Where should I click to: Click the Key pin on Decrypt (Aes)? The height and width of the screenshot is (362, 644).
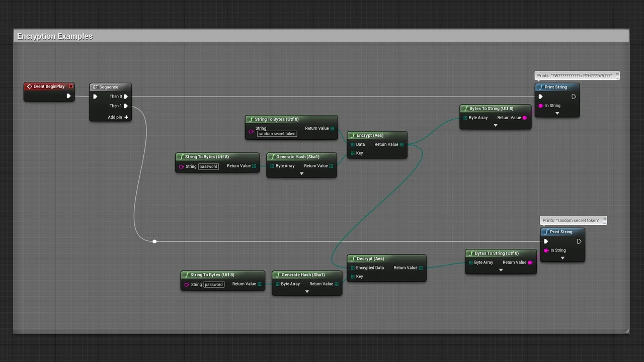(353, 277)
